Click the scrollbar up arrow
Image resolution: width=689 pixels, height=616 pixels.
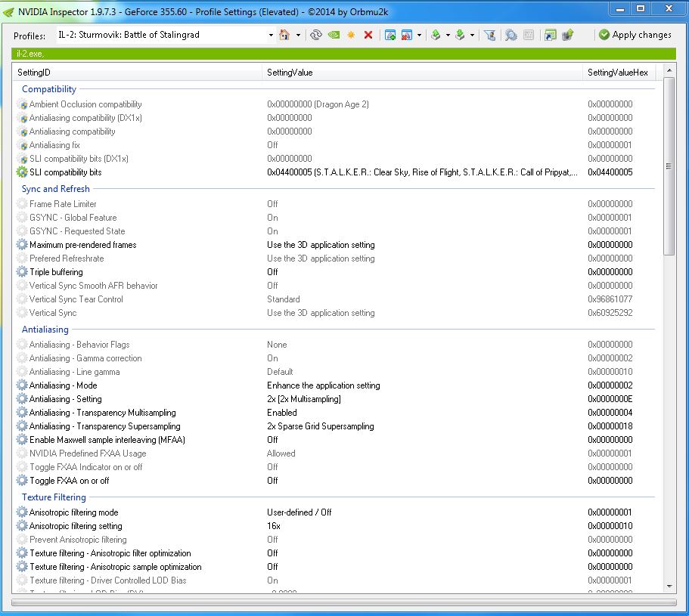669,70
